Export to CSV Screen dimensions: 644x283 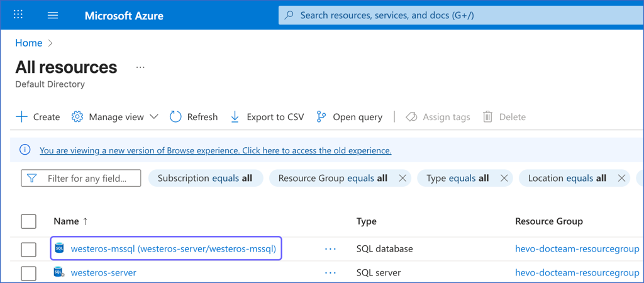click(267, 117)
